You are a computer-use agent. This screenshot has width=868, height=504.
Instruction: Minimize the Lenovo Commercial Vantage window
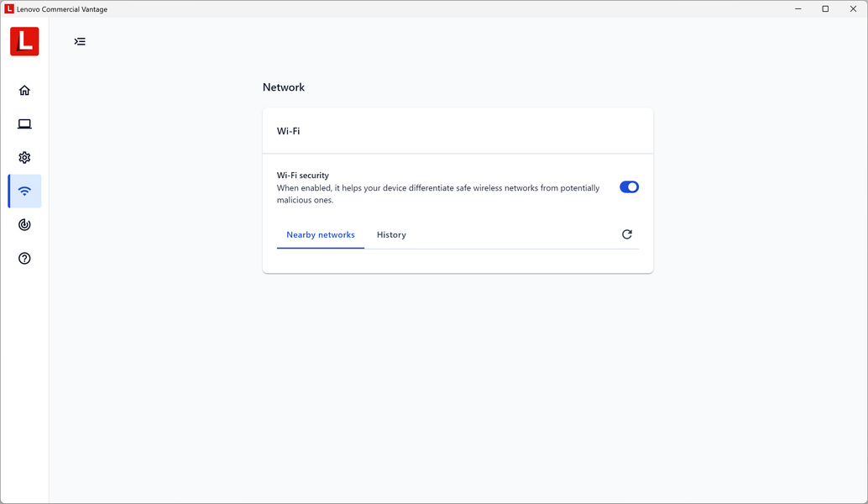point(797,9)
